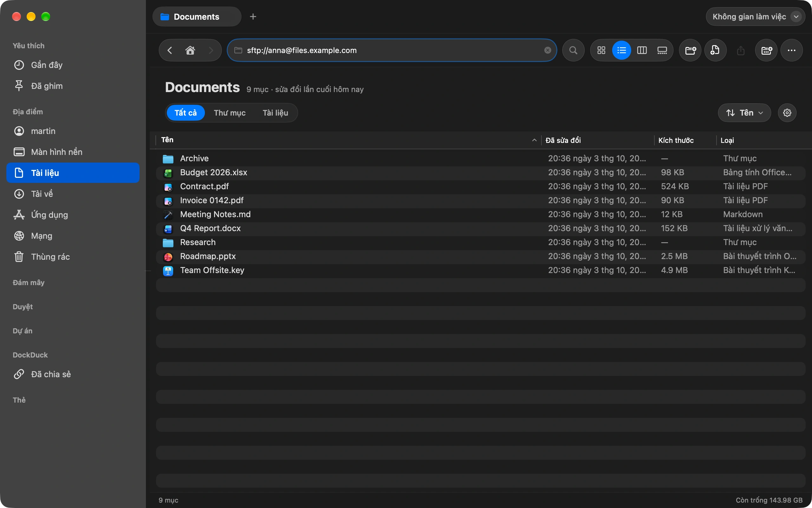Create a new file with the document-plus icon
The height and width of the screenshot is (508, 812).
pyautogui.click(x=715, y=50)
